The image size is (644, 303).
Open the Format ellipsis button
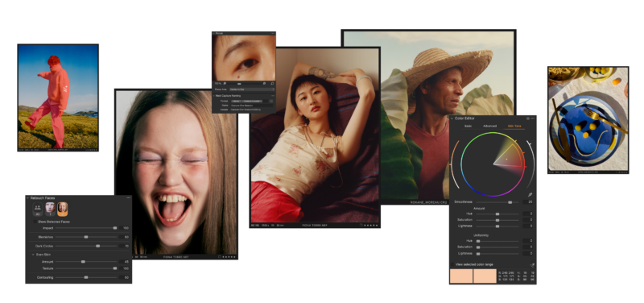[x=271, y=101]
